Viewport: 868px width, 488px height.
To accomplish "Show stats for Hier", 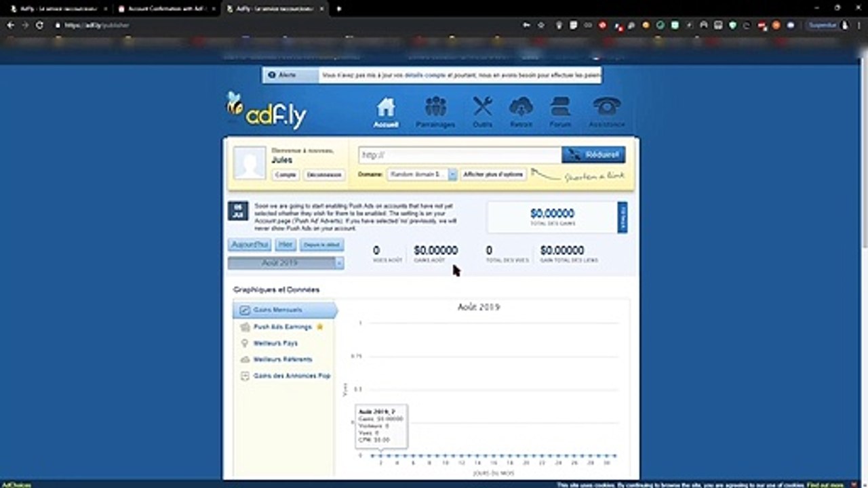I will tap(285, 245).
